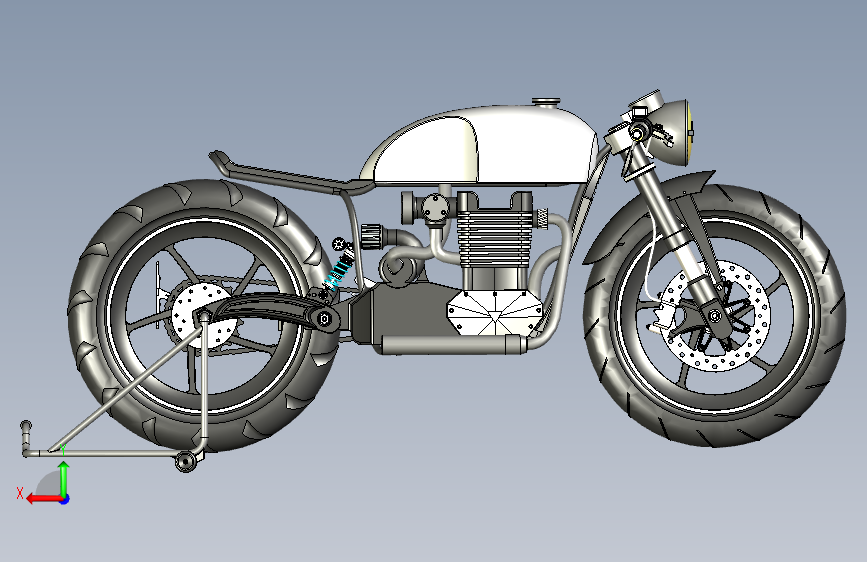Select the finned engine cylinder block
The height and width of the screenshot is (562, 867).
click(494, 237)
